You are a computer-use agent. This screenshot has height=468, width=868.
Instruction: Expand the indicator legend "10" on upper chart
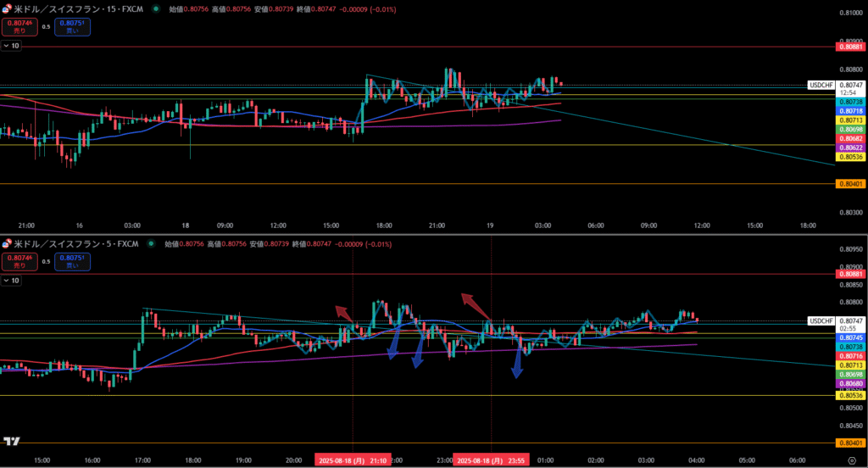[11, 46]
